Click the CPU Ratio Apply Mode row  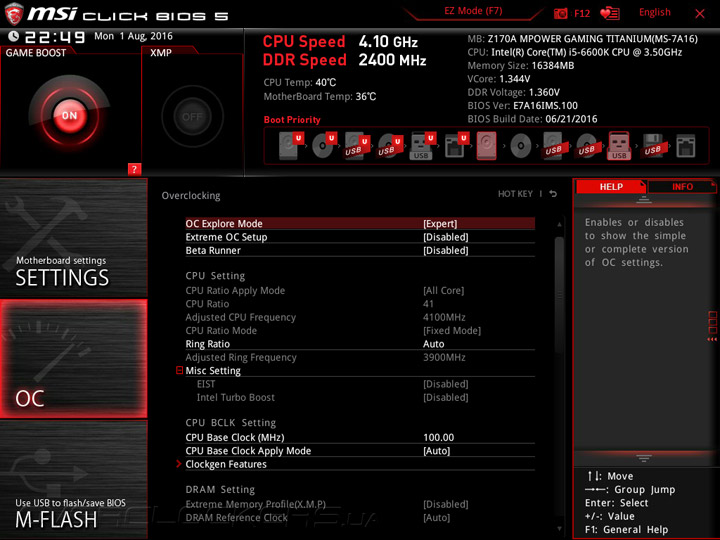click(360, 291)
